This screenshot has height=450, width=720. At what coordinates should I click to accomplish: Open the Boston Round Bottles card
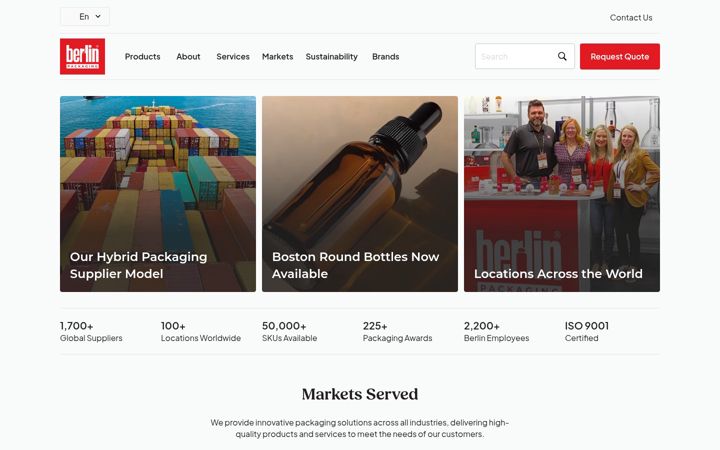click(x=360, y=194)
